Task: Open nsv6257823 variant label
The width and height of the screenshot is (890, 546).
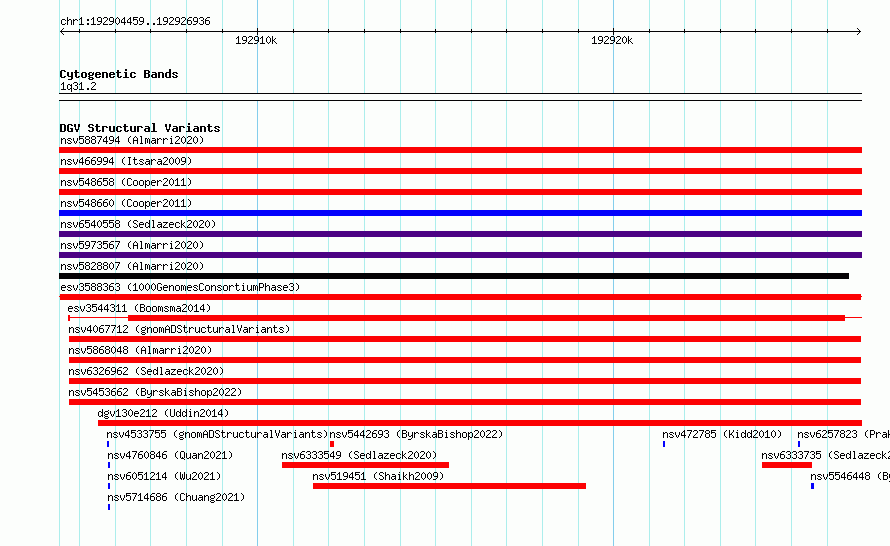Action: (843, 434)
